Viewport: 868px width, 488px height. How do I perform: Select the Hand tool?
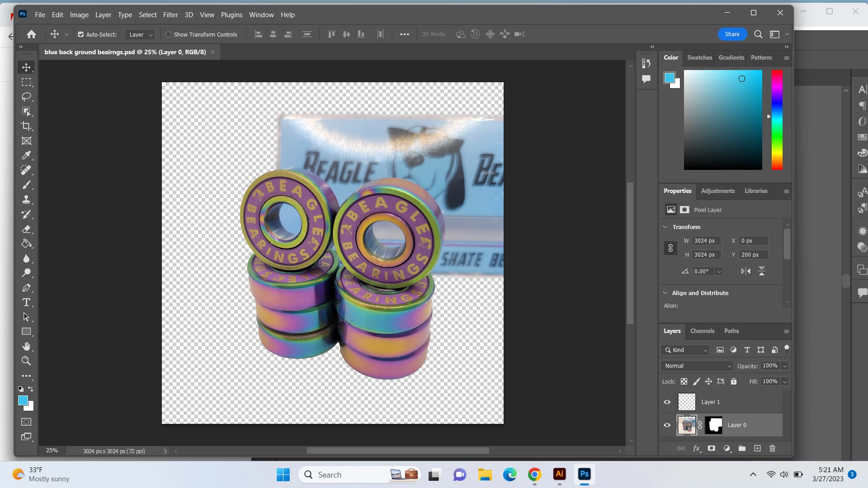coord(26,347)
